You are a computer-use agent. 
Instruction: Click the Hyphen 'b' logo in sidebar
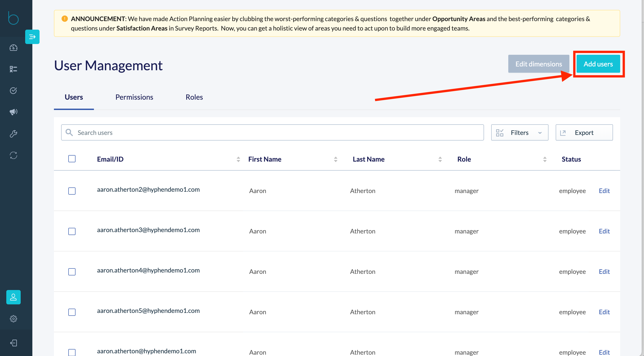click(x=13, y=18)
